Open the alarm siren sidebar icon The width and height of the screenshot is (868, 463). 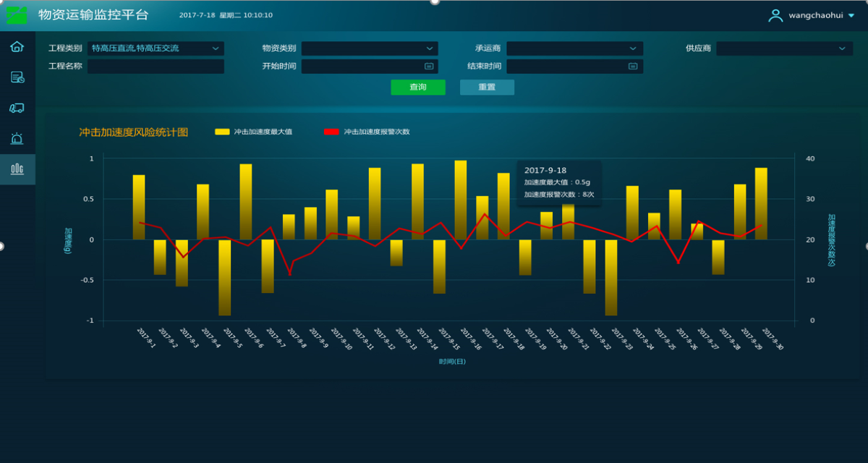(17, 138)
